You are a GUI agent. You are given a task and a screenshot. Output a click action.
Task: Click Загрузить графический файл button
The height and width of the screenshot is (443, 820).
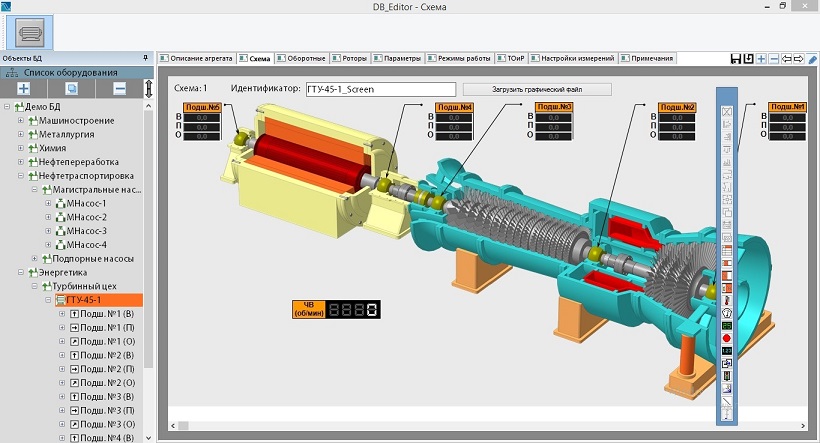(551, 89)
